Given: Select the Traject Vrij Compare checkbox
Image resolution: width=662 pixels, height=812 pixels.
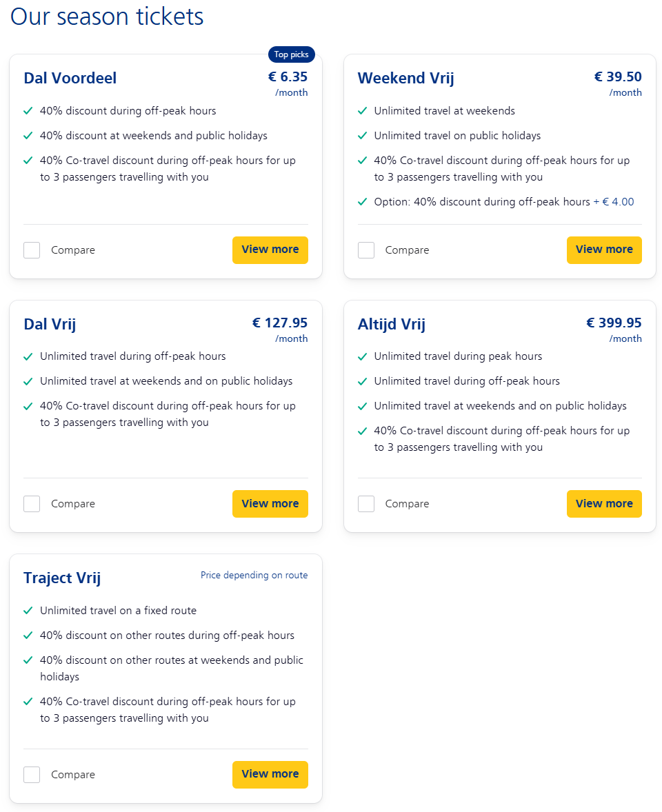Looking at the screenshot, I should [x=32, y=775].
